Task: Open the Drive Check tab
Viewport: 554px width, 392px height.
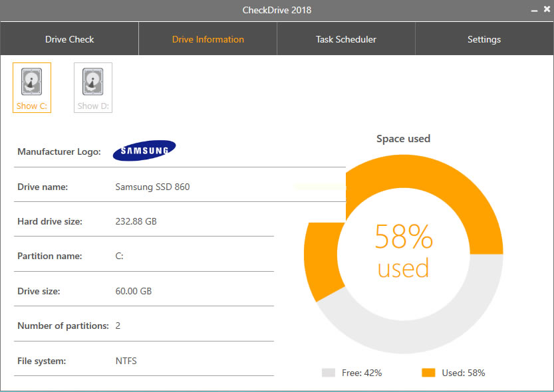Action: (x=69, y=39)
